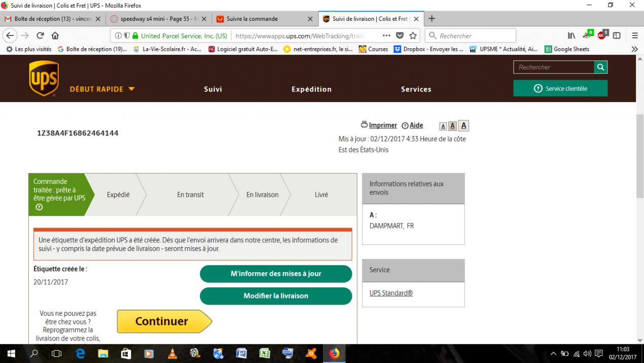The width and height of the screenshot is (644, 363).
Task: Close the Suivre la commande tab
Action: (x=310, y=19)
